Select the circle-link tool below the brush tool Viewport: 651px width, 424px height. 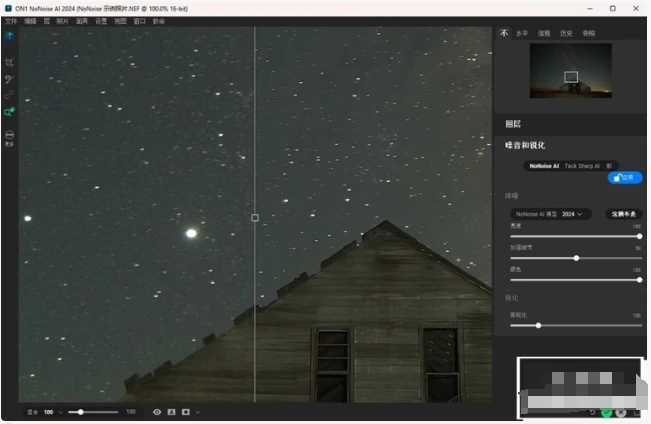coord(9,95)
